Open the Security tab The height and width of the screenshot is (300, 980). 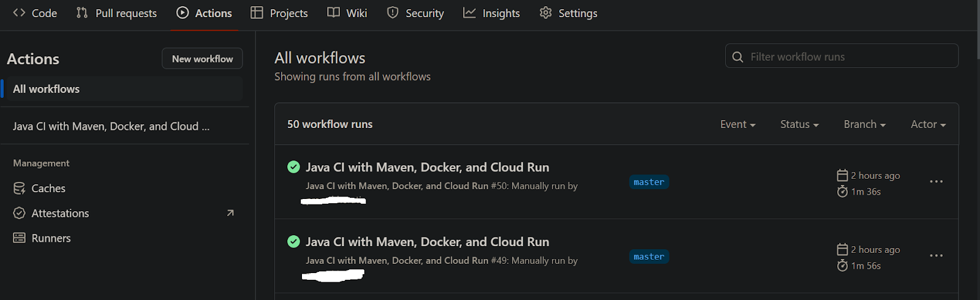[415, 13]
